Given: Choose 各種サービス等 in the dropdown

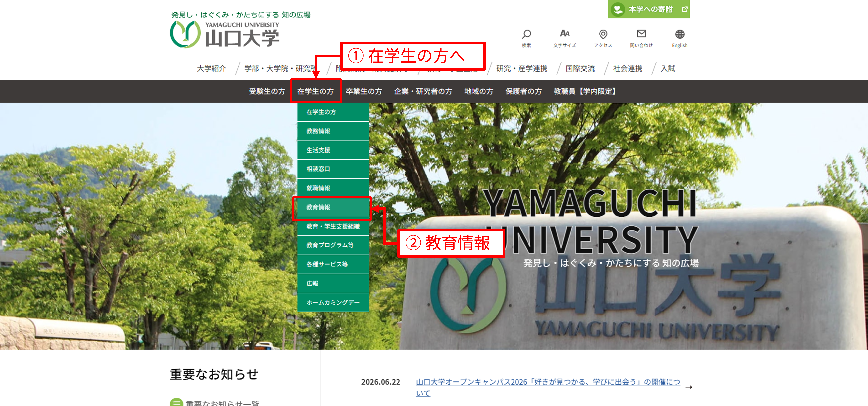Looking at the screenshot, I should click(333, 264).
